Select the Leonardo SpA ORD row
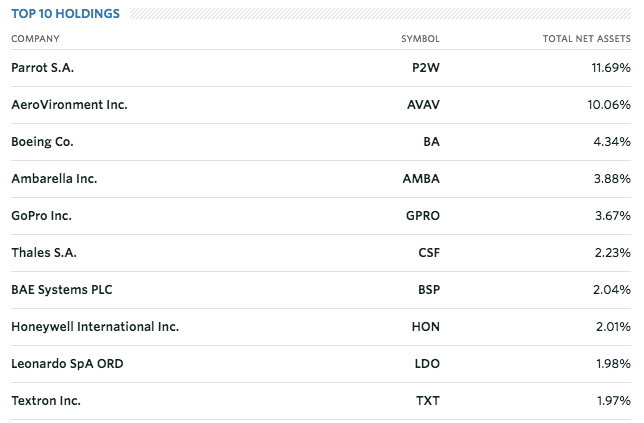644x423 pixels. [64, 364]
